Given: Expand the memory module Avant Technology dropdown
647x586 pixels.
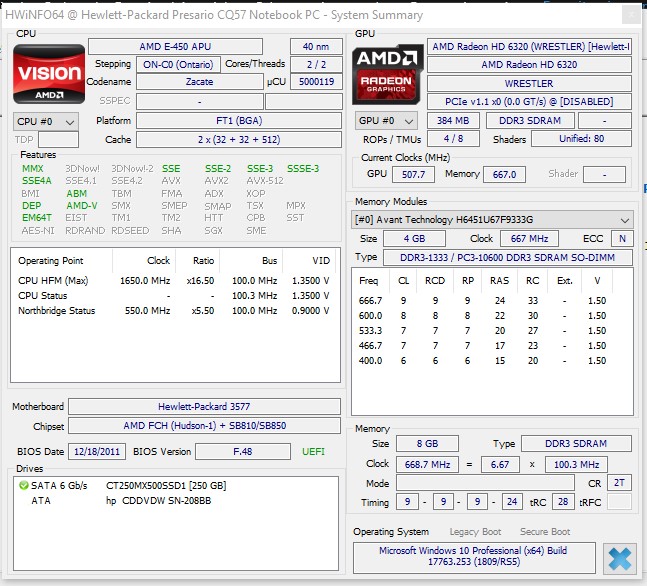Looking at the screenshot, I should 492,220.
